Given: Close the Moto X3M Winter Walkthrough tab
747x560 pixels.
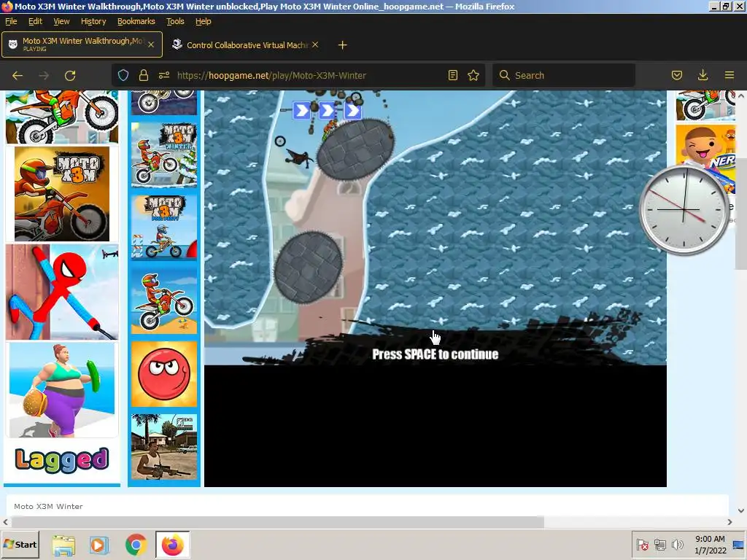Looking at the screenshot, I should tap(151, 44).
